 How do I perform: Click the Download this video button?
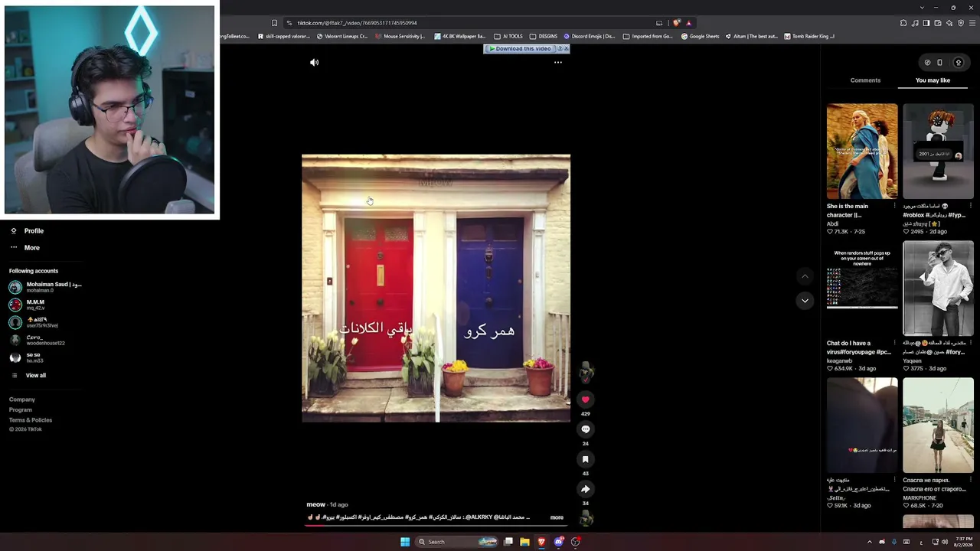tap(521, 49)
